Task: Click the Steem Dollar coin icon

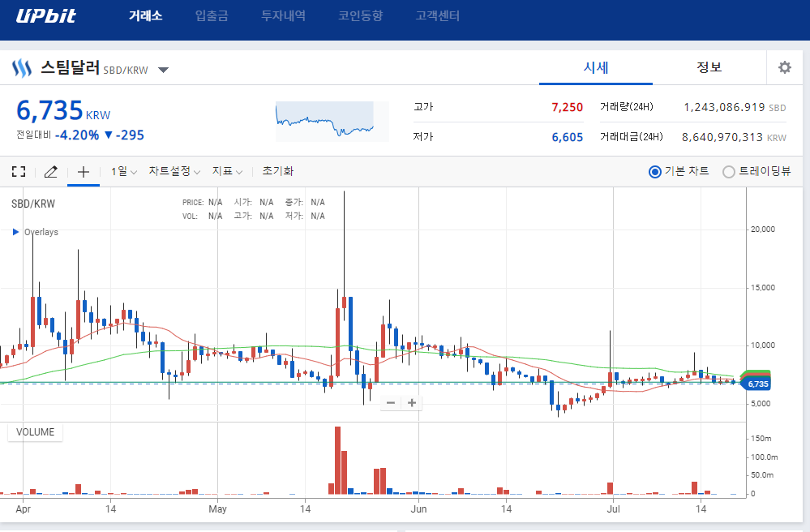Action: pos(21,68)
